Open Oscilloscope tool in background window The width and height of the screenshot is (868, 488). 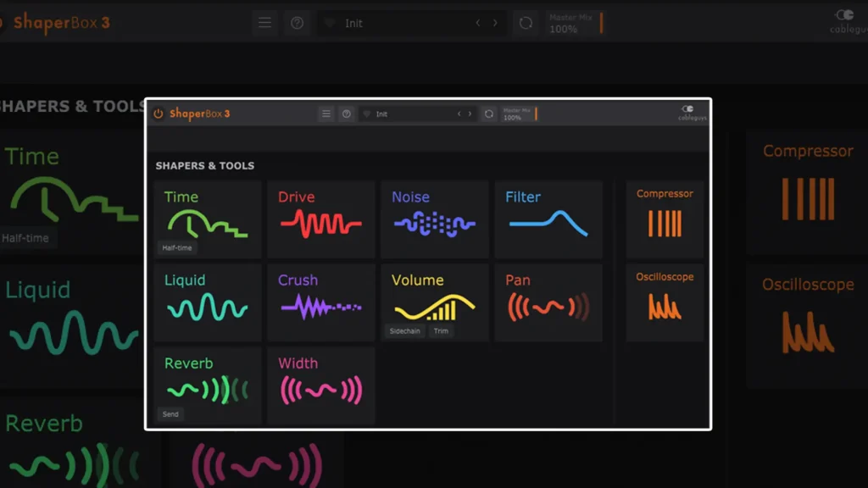[x=807, y=325]
